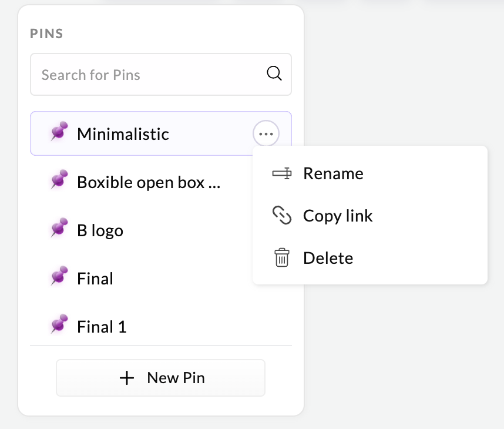Screen dimensions: 504x429
Task: Create a pin with New Pin button
Action: pos(161,378)
